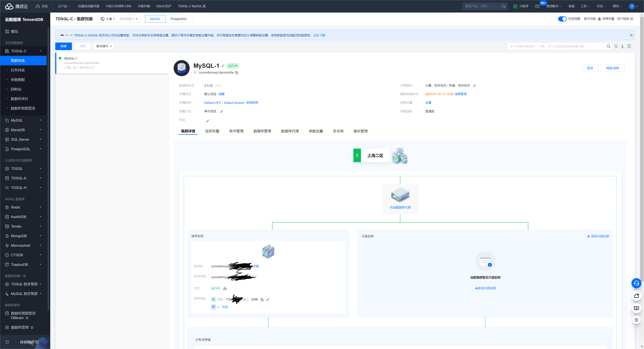Click the search magnifier in top bar
Image resolution: width=644 pixels, height=349 pixels.
(x=504, y=6)
